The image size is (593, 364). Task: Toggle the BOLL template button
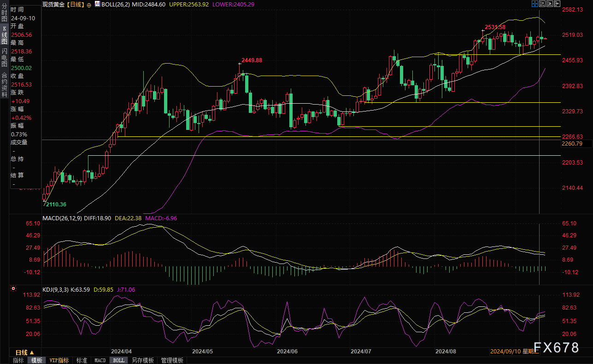point(118,360)
